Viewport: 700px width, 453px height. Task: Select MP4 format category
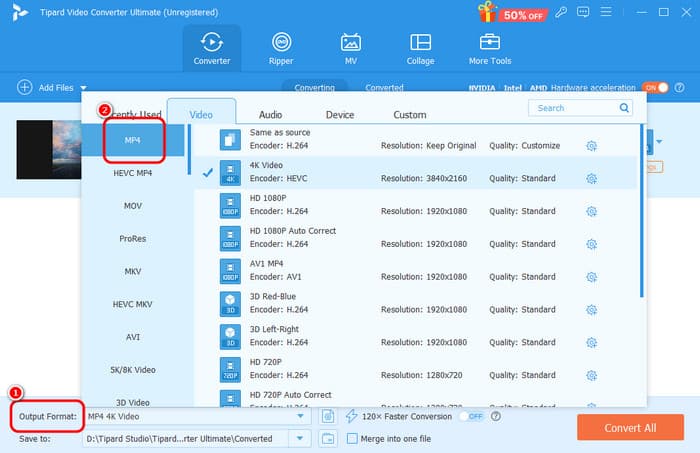click(x=133, y=140)
